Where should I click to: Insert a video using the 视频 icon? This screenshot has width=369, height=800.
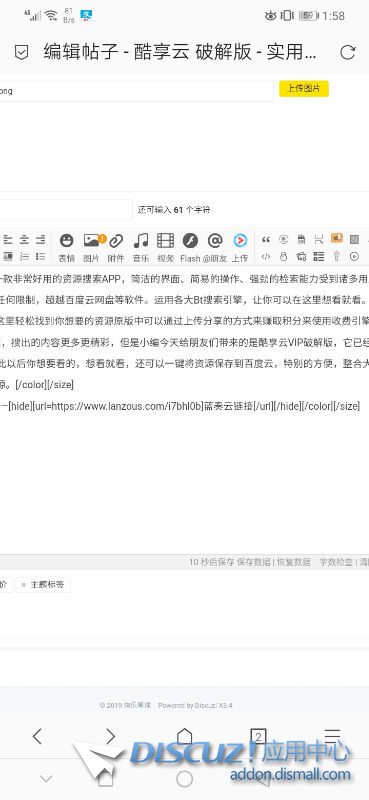pyautogui.click(x=165, y=246)
